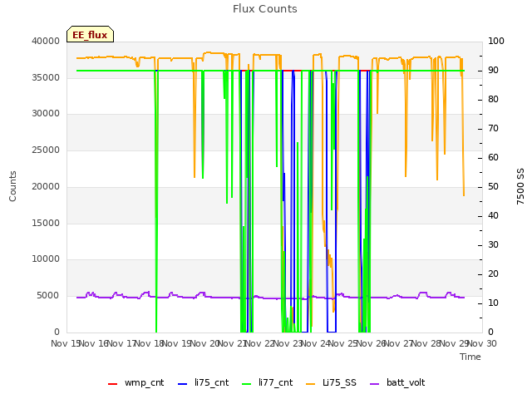Click the 100 right axis label
The image size is (532, 399).
[496, 41]
